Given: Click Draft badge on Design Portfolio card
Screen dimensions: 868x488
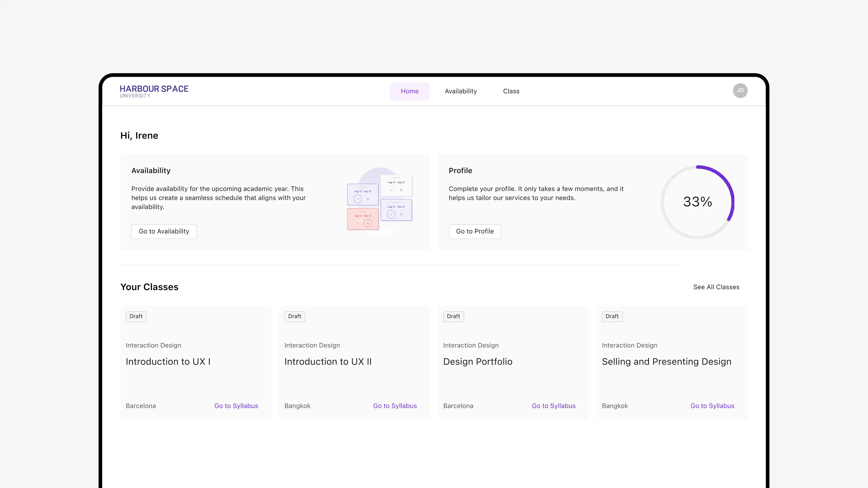Looking at the screenshot, I should (453, 316).
